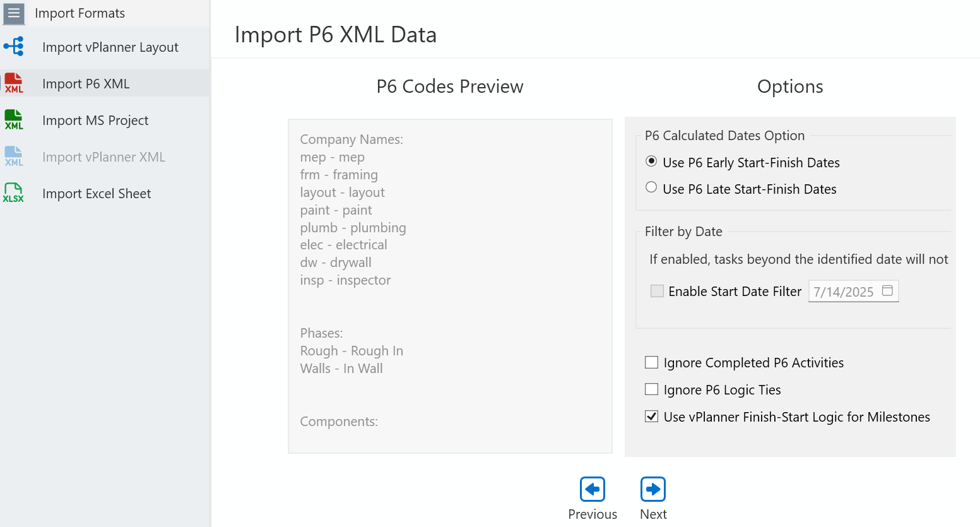Select the Import vPlanner Layout node icon
The height and width of the screenshot is (527, 980).
tap(13, 46)
